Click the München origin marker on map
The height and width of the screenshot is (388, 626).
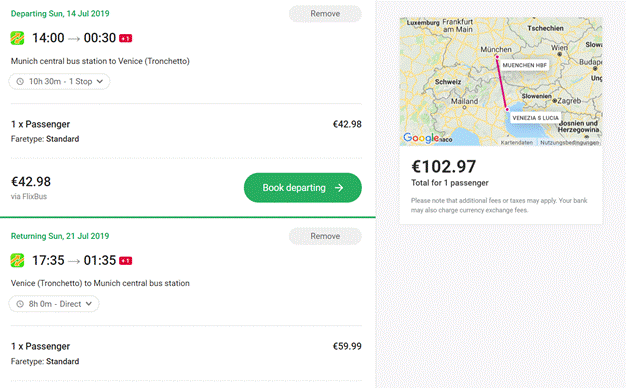click(497, 57)
